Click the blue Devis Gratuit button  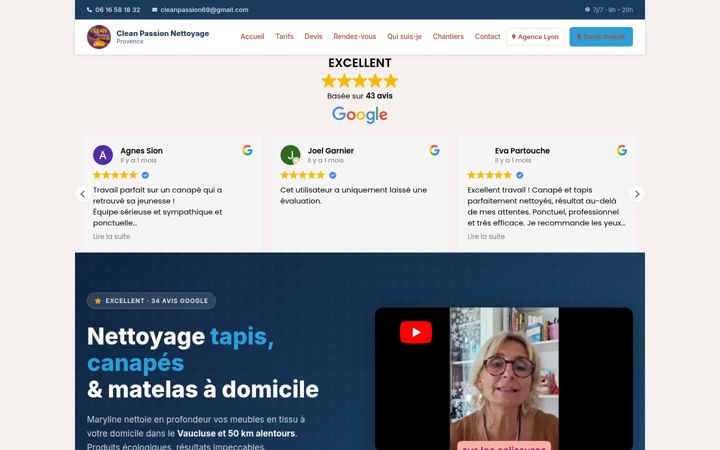601,37
